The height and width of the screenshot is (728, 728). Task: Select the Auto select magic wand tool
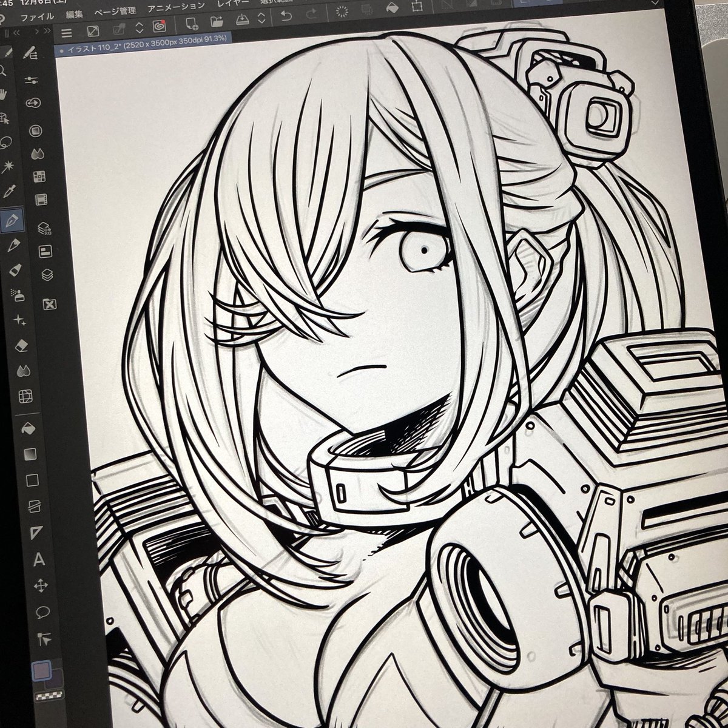[8, 166]
